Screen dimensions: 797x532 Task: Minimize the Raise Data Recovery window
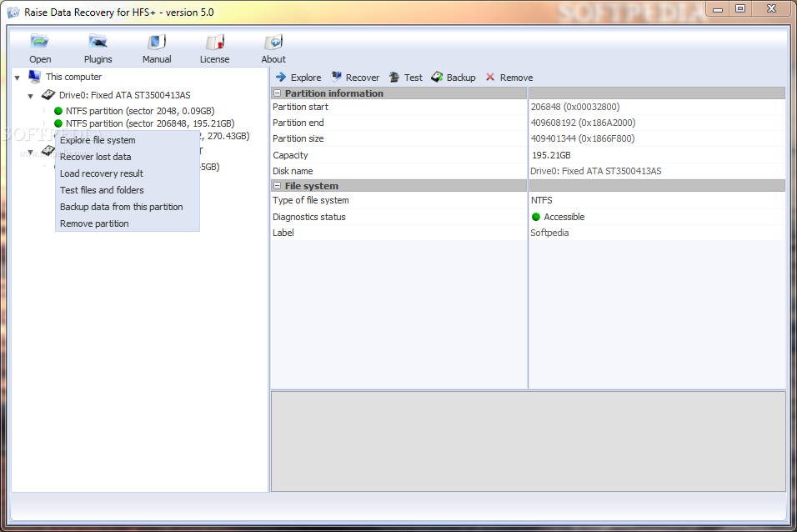[718, 8]
